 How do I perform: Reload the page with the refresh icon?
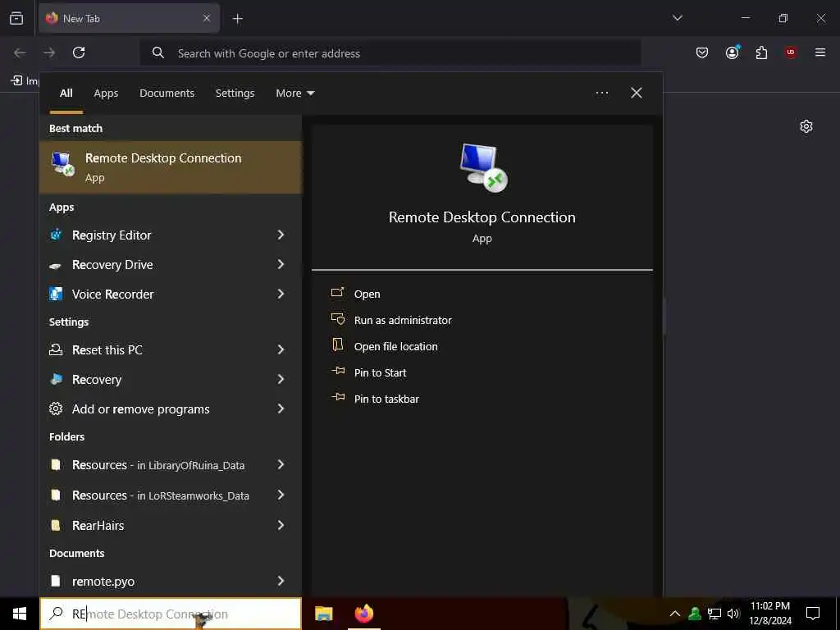[x=79, y=52]
